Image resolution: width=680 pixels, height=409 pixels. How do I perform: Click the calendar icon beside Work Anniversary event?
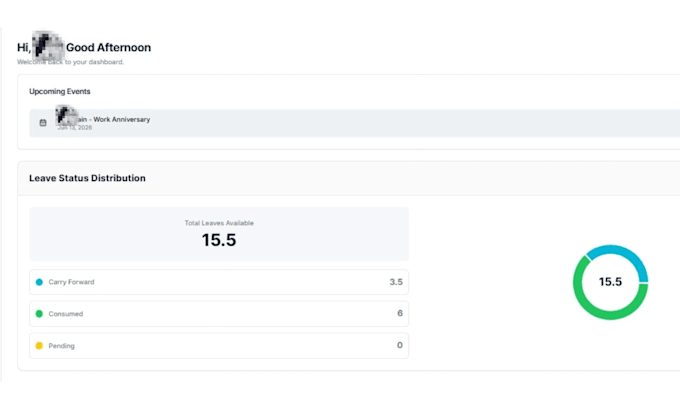[x=43, y=123]
